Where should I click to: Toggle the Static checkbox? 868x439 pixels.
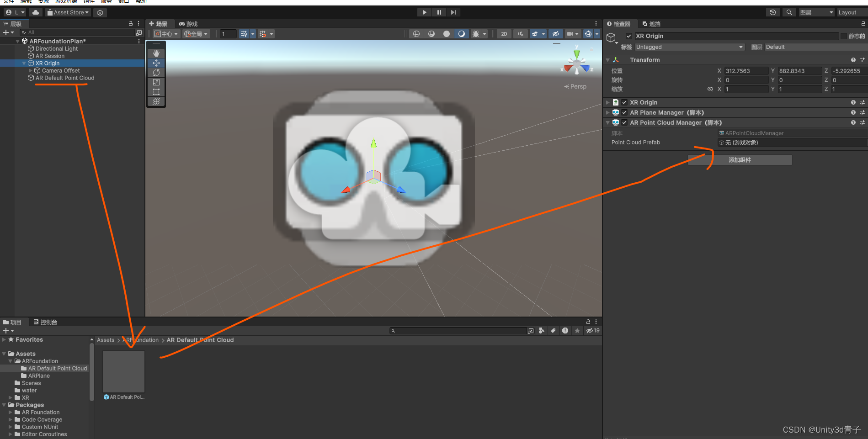pyautogui.click(x=844, y=36)
